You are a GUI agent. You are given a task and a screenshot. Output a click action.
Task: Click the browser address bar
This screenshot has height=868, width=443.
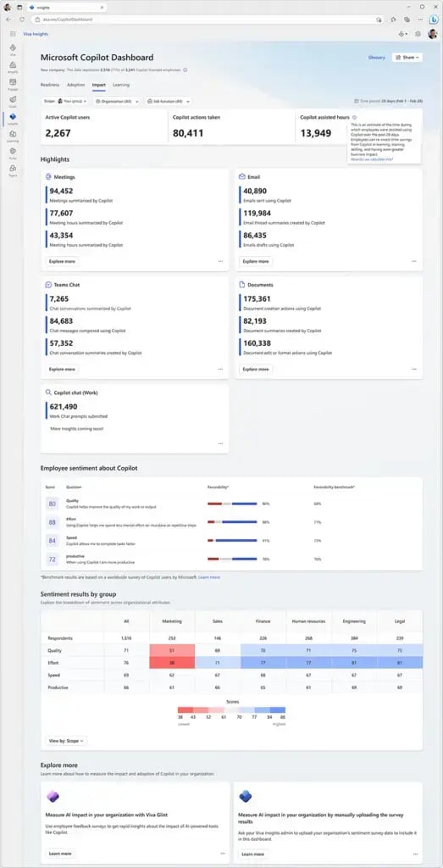(x=208, y=19)
